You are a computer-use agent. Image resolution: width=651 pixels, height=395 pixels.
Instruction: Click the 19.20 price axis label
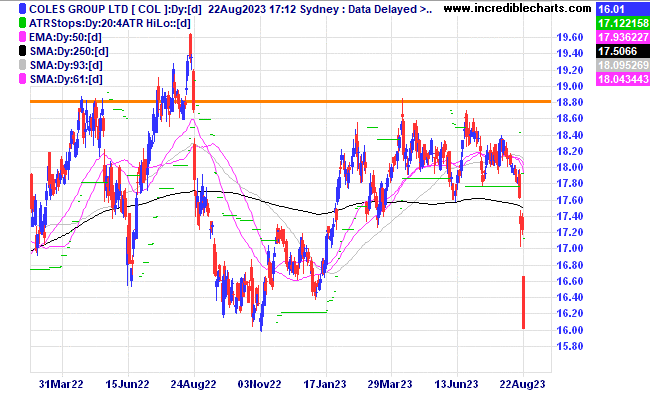point(570,70)
